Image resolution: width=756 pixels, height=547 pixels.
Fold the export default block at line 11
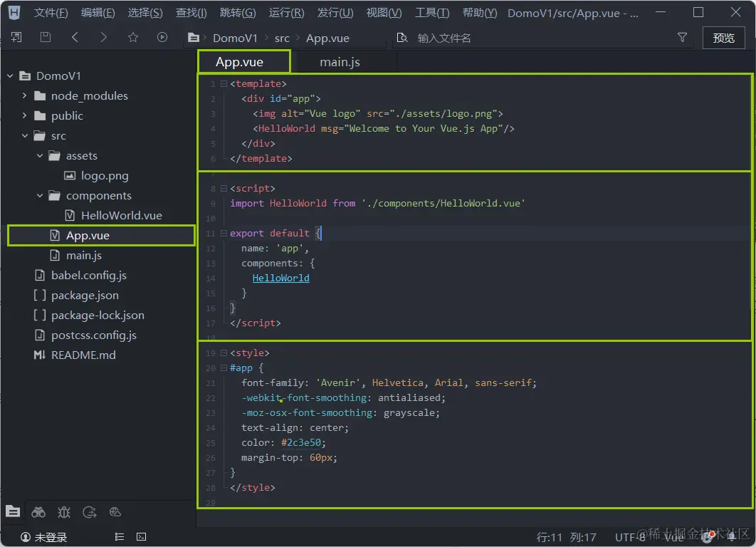[224, 233]
